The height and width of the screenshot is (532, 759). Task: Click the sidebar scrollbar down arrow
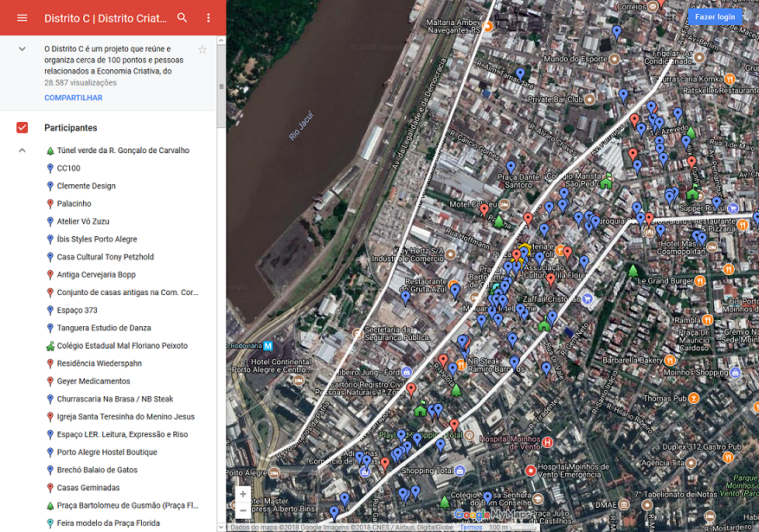click(x=222, y=528)
